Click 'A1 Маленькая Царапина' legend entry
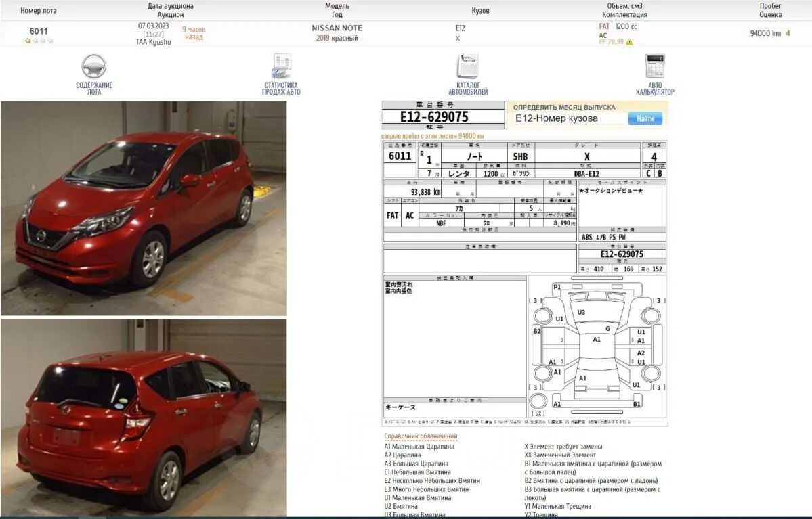This screenshot has height=519, width=812. (419, 447)
